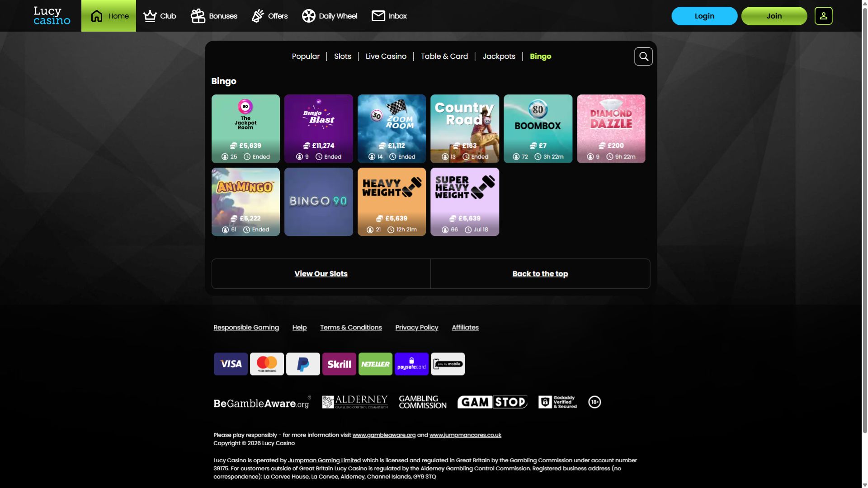The height and width of the screenshot is (488, 868).
Task: Click the Mastercard payment icon
Action: coord(267,364)
